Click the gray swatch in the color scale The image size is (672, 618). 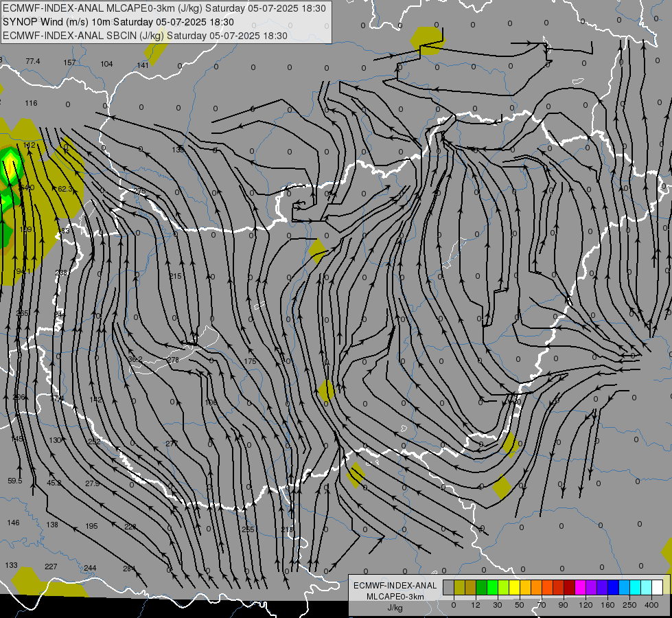449,587
